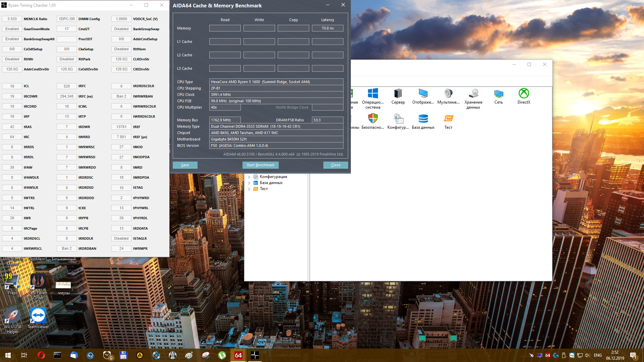Click Close button in benchmark dialog
The height and width of the screenshot is (362, 644).
point(335,165)
